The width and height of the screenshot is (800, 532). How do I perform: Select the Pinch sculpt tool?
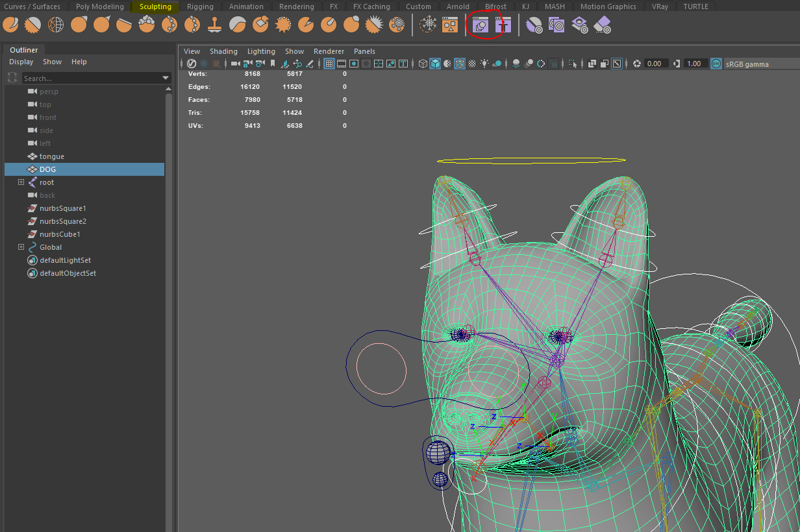tap(102, 25)
